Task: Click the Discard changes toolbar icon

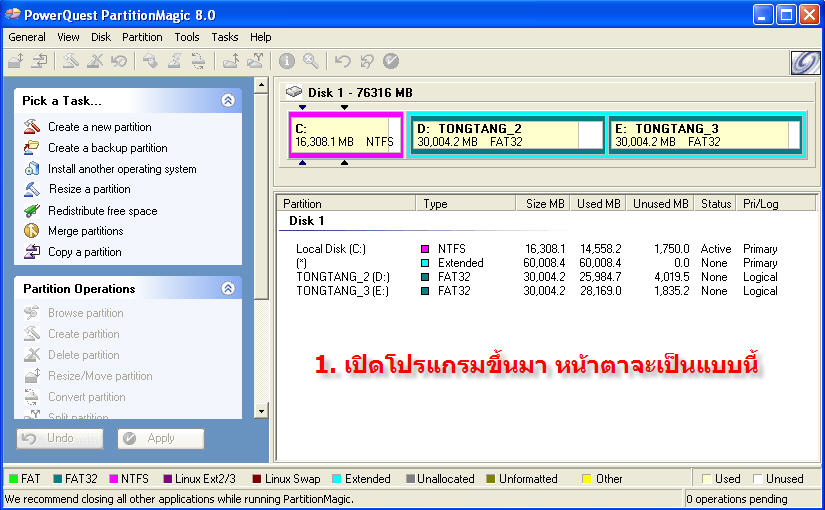Action: pos(367,62)
